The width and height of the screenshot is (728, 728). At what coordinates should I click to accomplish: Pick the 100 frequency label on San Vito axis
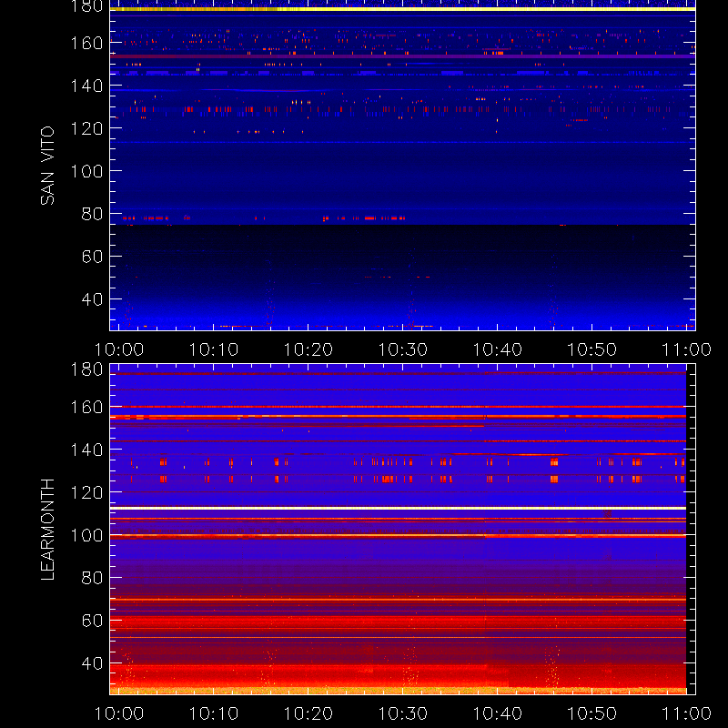86,171
